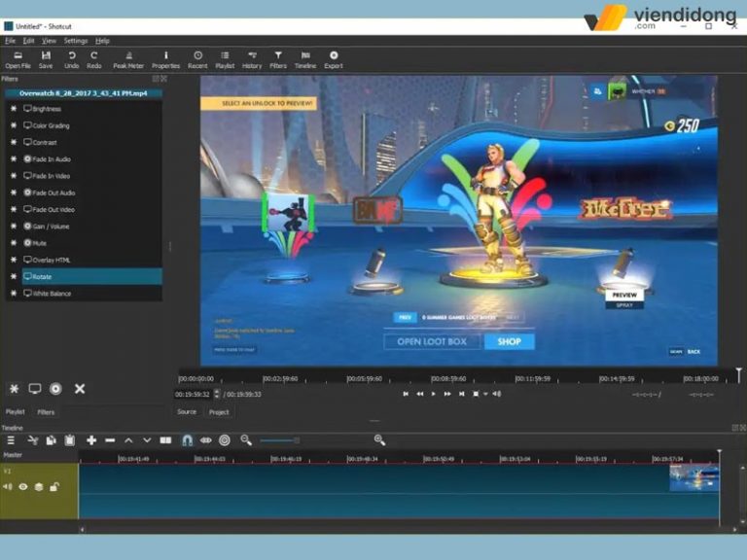The image size is (747, 560).
Task: Play the video in player
Action: point(433,394)
